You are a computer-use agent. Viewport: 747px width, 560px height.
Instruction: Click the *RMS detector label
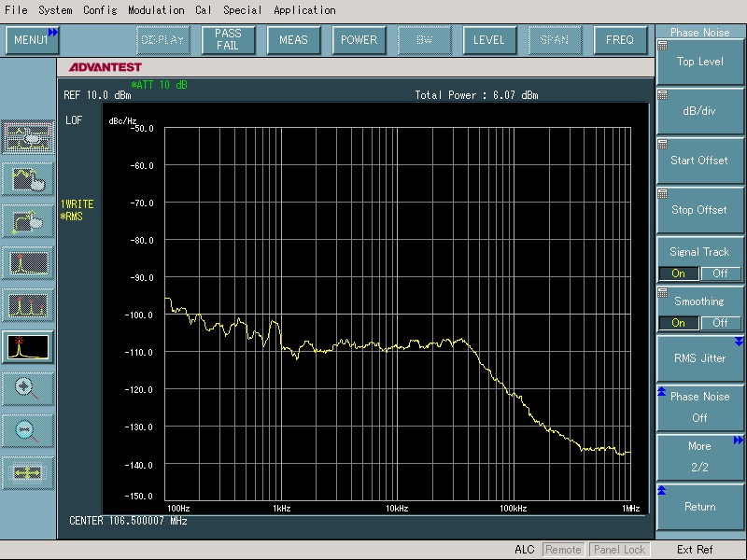tap(72, 217)
